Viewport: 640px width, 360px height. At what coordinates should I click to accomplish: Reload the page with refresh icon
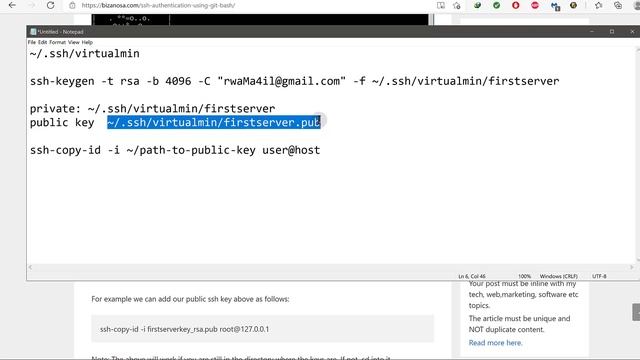coord(50,5)
